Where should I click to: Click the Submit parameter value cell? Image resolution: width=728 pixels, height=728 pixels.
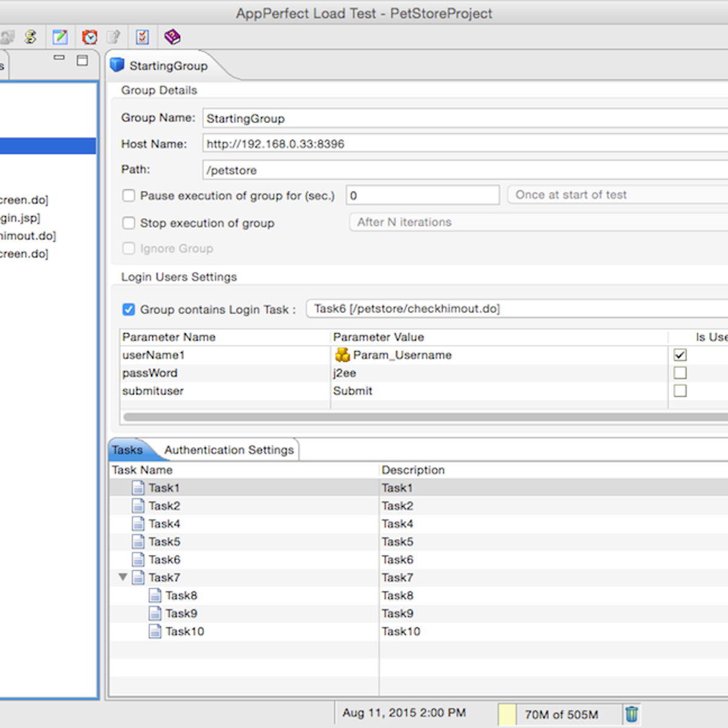pos(499,391)
